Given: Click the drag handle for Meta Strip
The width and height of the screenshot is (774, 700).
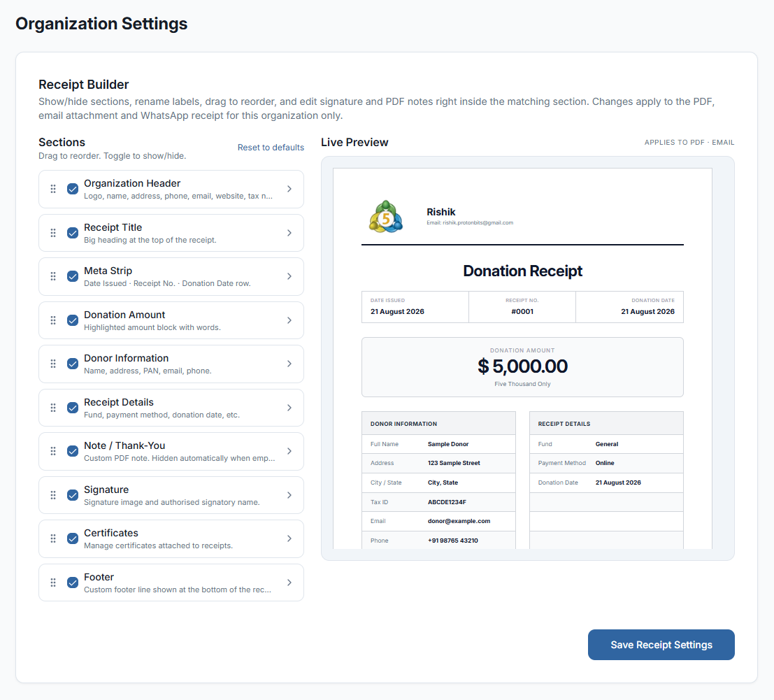Looking at the screenshot, I should [53, 276].
